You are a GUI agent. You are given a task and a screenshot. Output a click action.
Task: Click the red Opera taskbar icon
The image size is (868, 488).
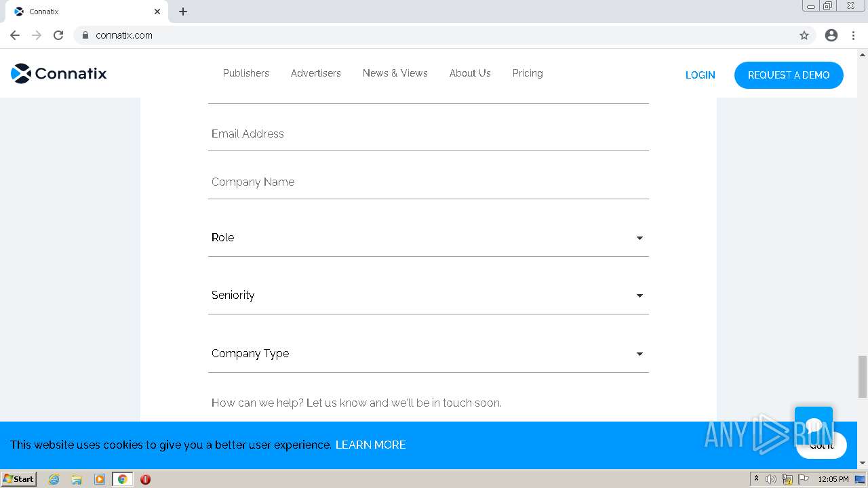click(x=145, y=479)
